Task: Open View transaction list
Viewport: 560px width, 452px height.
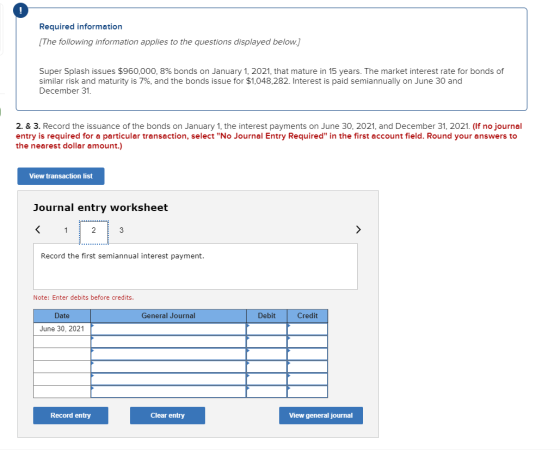Action: tap(61, 176)
